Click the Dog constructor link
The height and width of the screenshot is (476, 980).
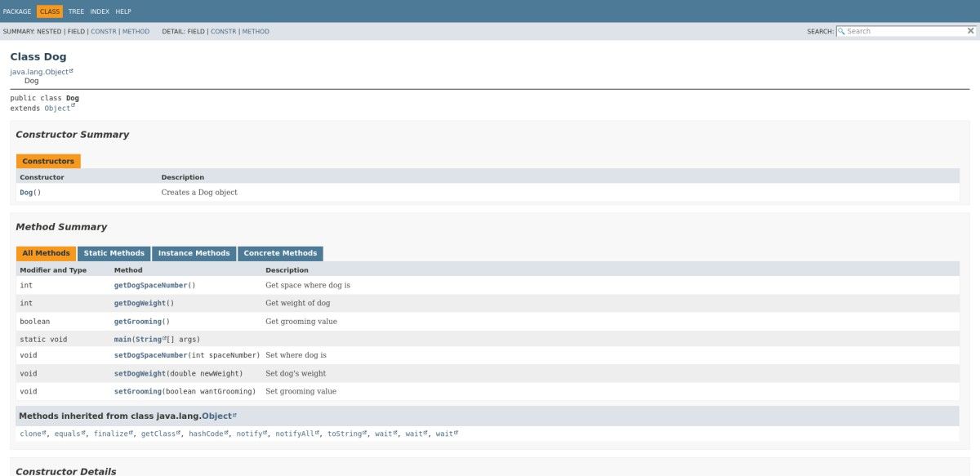[x=26, y=193]
